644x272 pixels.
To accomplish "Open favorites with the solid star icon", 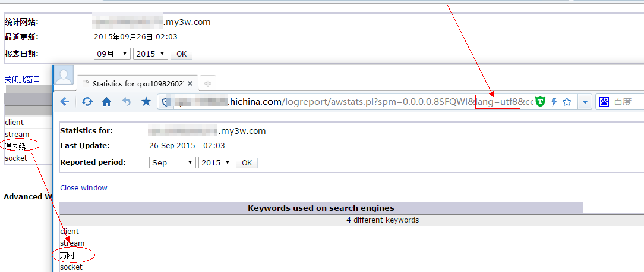I will [146, 102].
